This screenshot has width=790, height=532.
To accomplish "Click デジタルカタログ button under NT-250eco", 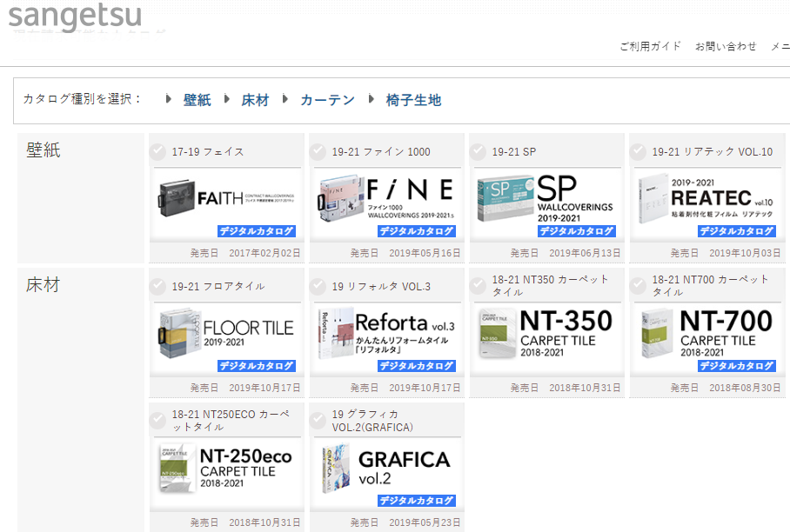I will [256, 501].
